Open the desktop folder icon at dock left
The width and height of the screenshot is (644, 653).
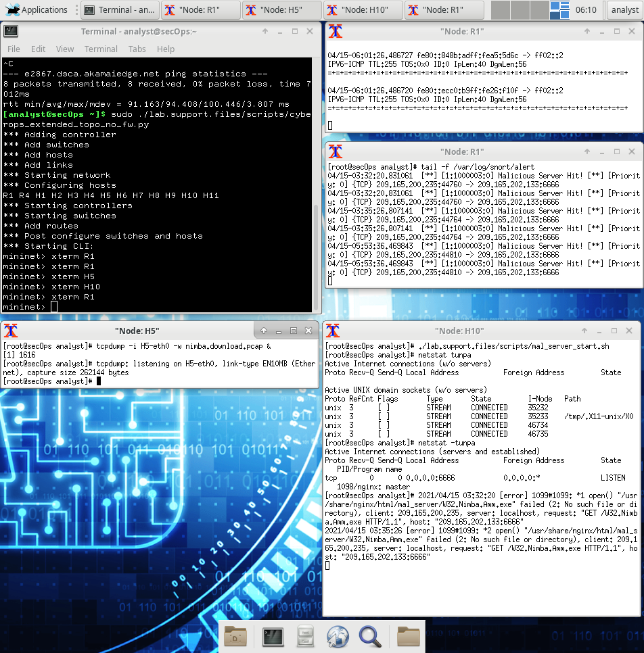[235, 636]
